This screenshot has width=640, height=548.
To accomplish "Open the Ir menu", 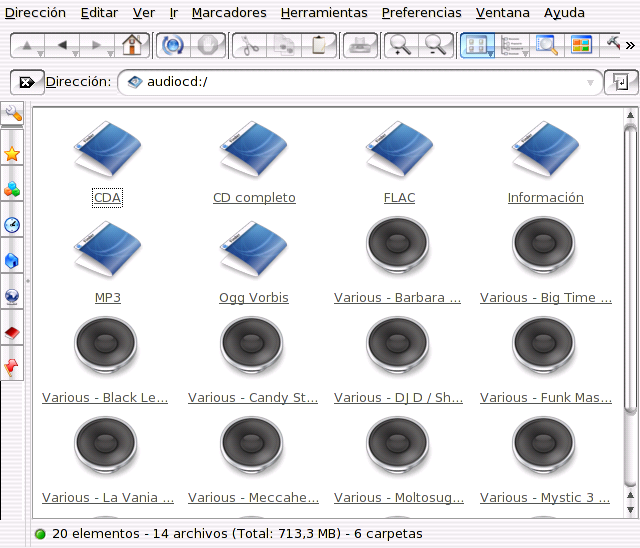I will 173,13.
